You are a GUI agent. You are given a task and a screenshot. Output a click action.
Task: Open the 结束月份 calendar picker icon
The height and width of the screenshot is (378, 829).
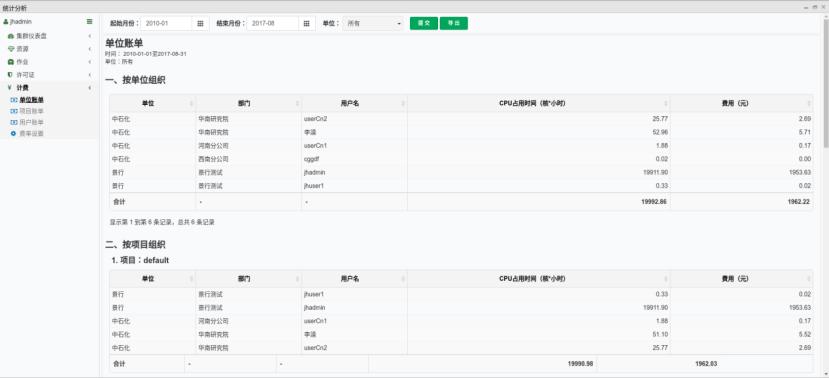coord(307,23)
